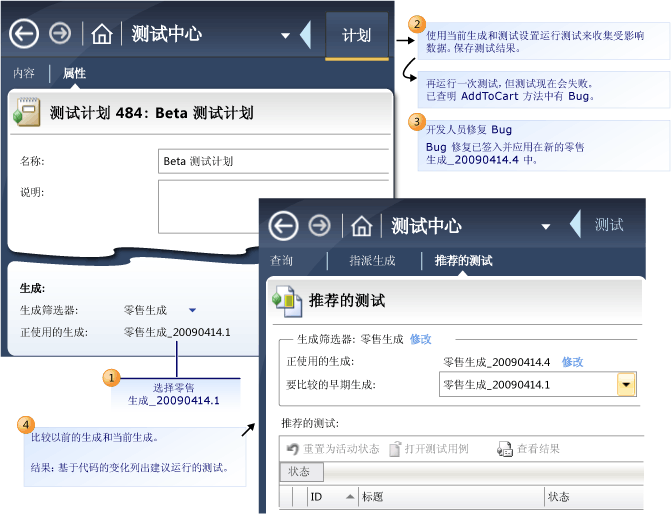Click forward arrow in the recommended tests window
Viewport: 671px width, 522px height.
(320, 225)
